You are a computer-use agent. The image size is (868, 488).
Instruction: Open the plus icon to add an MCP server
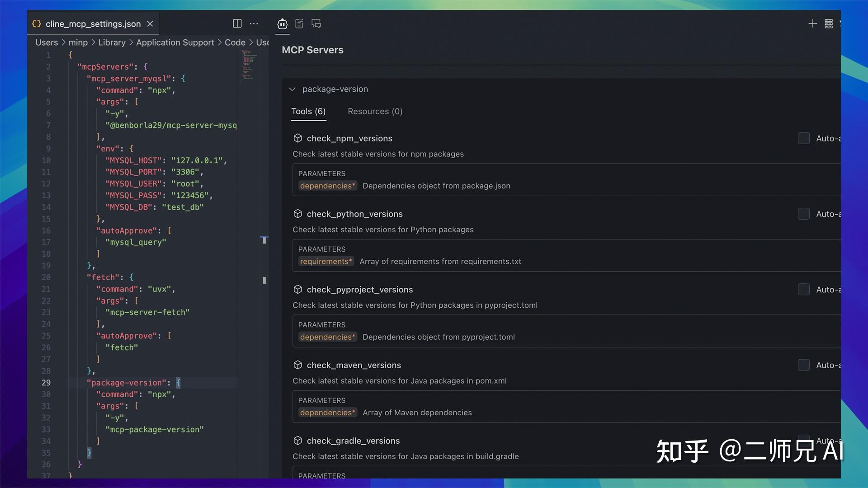(x=812, y=23)
